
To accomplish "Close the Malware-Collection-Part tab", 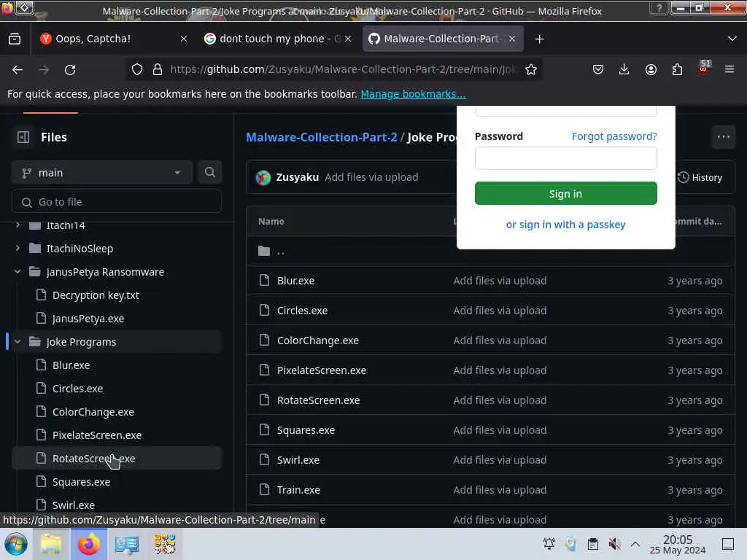I will [512, 39].
